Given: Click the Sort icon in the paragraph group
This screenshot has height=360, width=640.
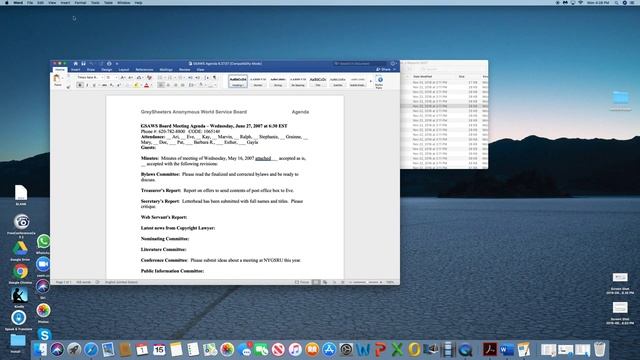Looking at the screenshot, I should (x=207, y=77).
